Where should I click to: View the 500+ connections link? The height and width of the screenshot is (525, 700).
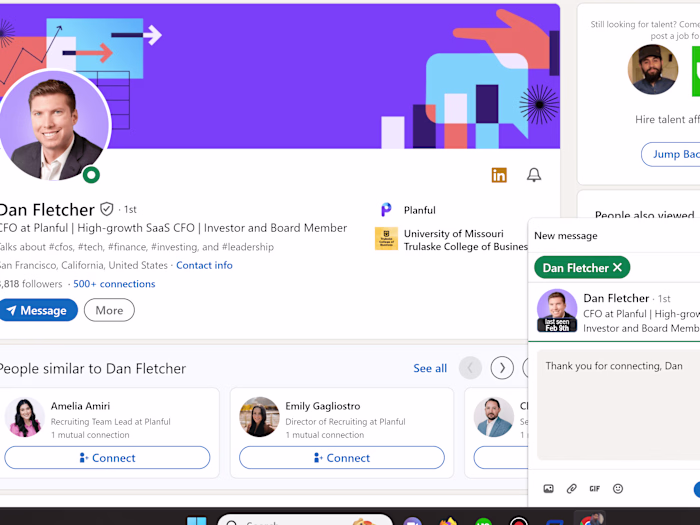tap(114, 284)
